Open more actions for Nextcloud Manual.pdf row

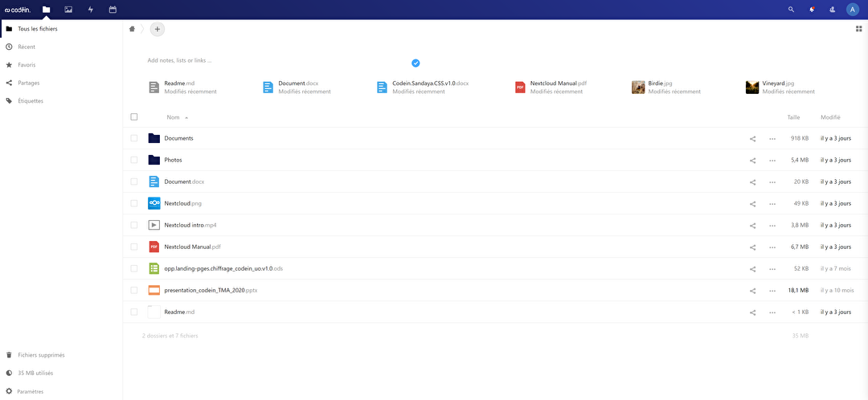[772, 247]
